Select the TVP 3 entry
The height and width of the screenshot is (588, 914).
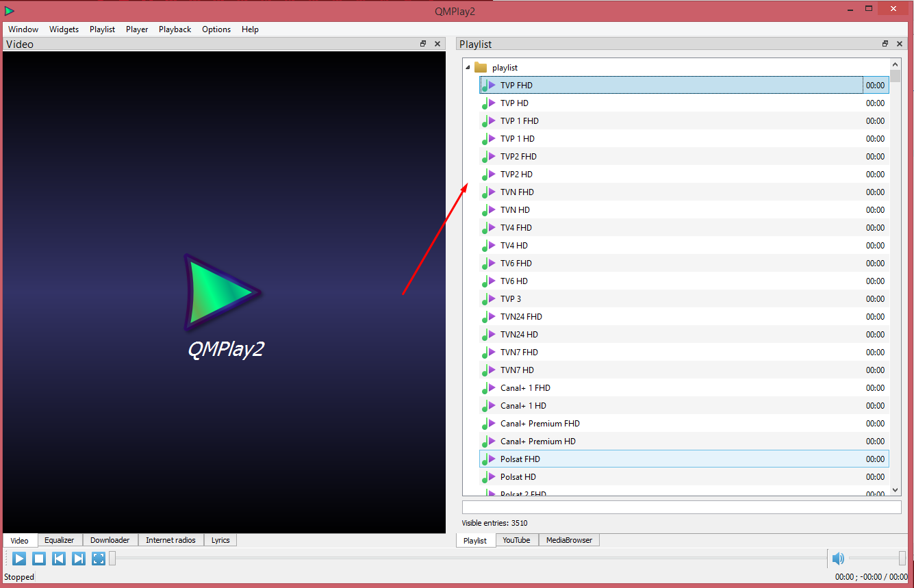[684, 299]
